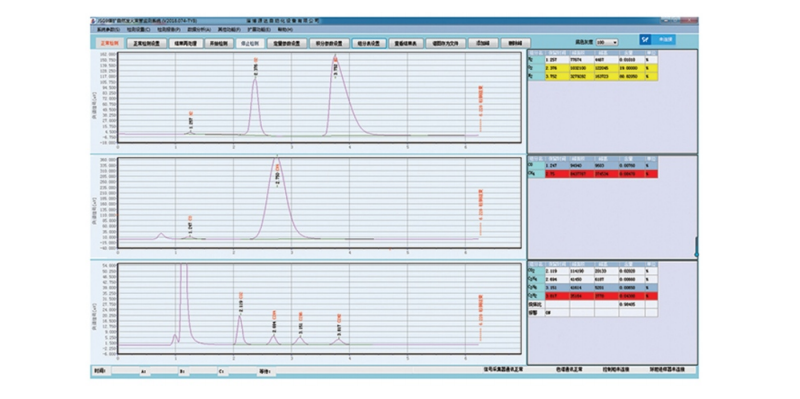The height and width of the screenshot is (399, 800).
Task: Click the blue connection status icon at top right
Action: pos(646,39)
